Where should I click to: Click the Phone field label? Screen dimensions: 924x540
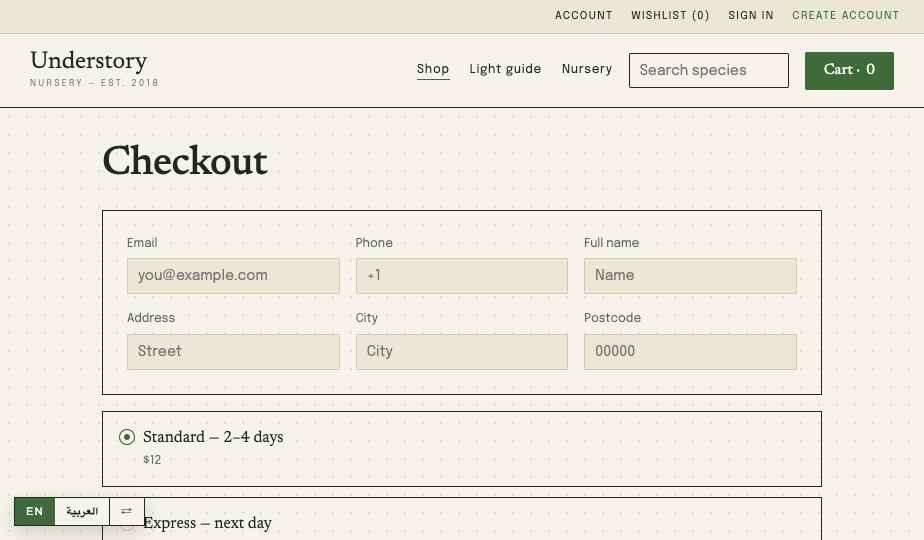374,243
